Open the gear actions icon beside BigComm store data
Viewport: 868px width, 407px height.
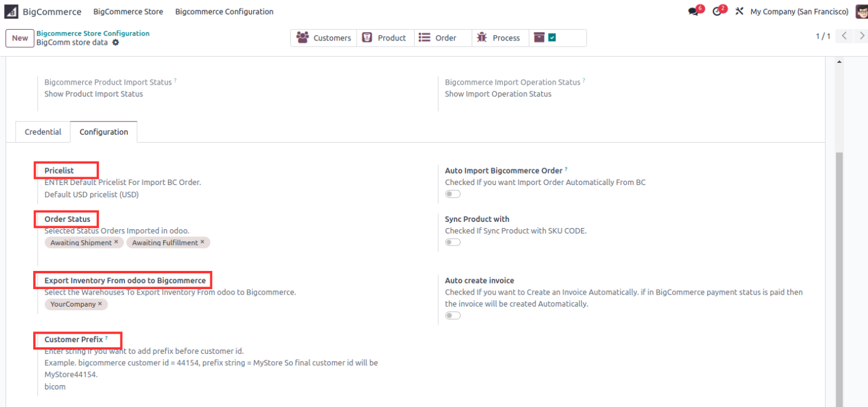coord(115,43)
